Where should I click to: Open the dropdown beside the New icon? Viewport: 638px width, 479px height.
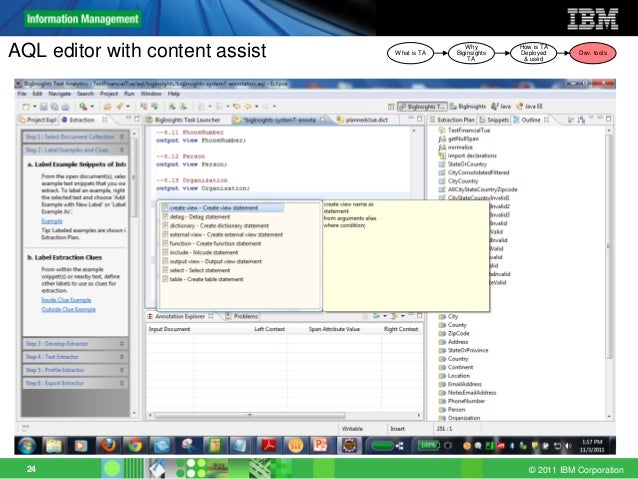35,107
